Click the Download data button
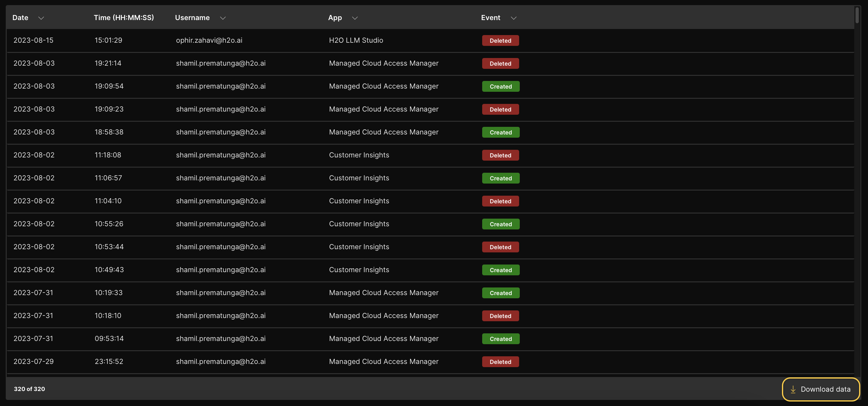 820,389
